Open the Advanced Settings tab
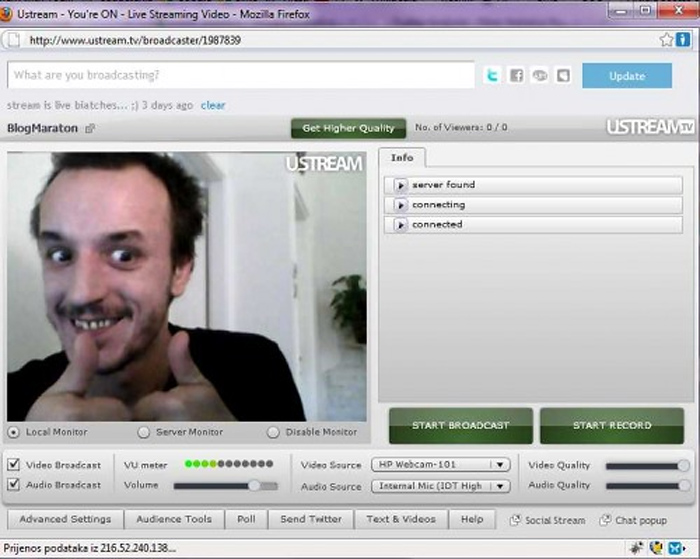Image resolution: width=700 pixels, height=559 pixels. pyautogui.click(x=65, y=519)
